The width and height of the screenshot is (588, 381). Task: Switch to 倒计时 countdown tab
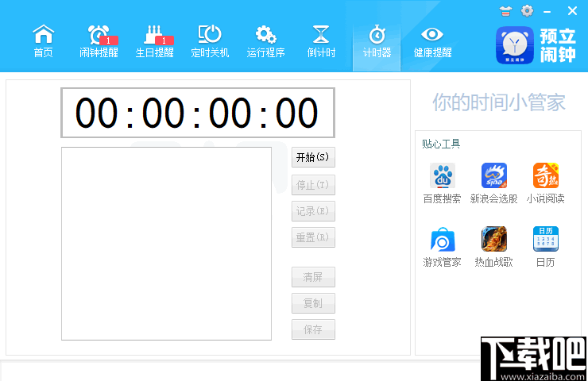coord(321,41)
